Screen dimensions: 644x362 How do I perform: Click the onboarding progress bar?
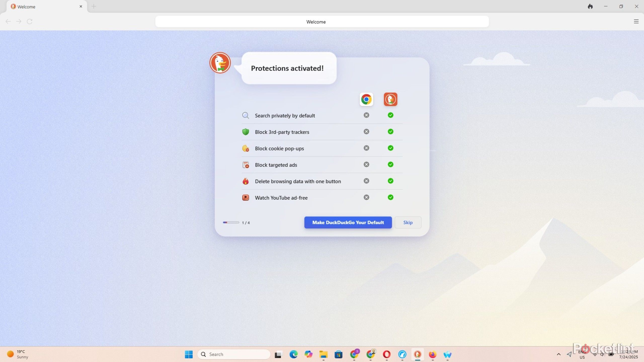[231, 222]
